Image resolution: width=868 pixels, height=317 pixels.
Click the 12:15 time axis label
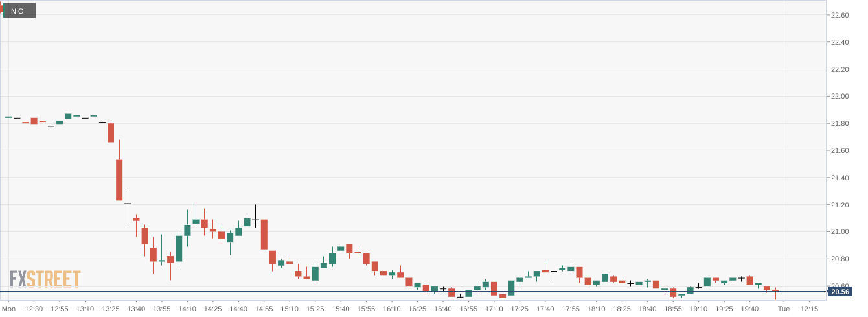point(809,309)
